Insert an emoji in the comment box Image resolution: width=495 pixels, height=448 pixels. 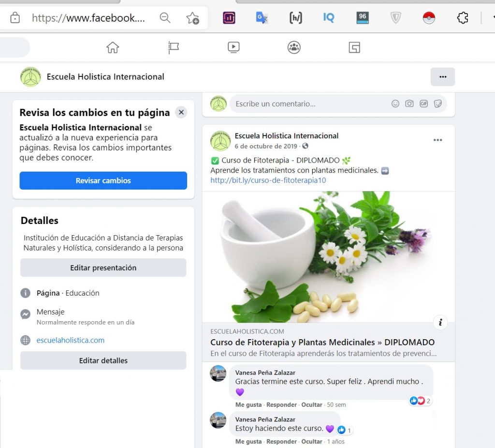[x=395, y=104]
